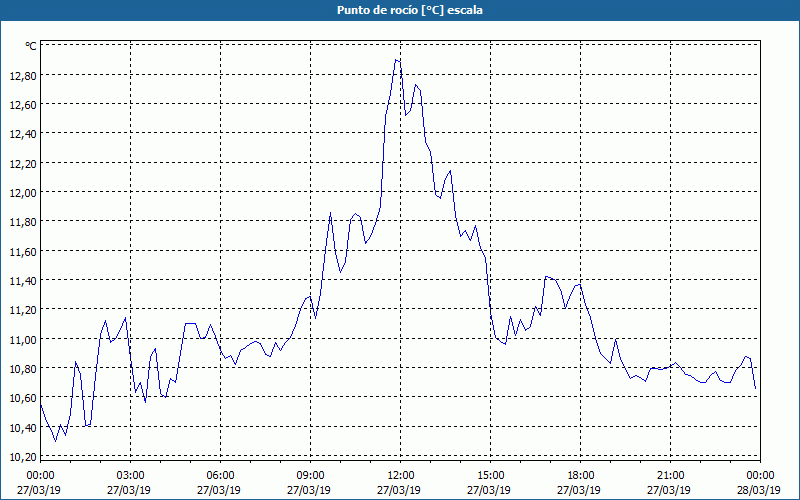Screen dimensions: 800x500
Task: Click the 09:00 time axis label
Action: [310, 476]
